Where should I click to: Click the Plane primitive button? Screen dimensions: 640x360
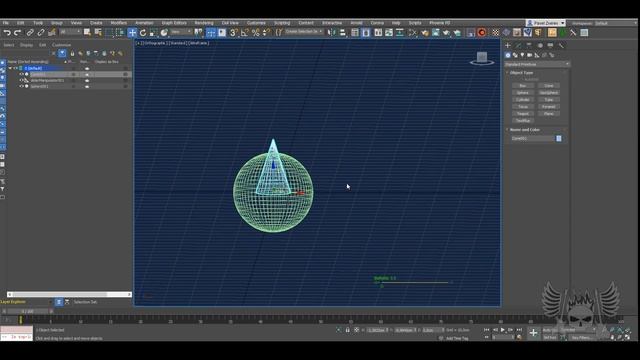pyautogui.click(x=549, y=113)
